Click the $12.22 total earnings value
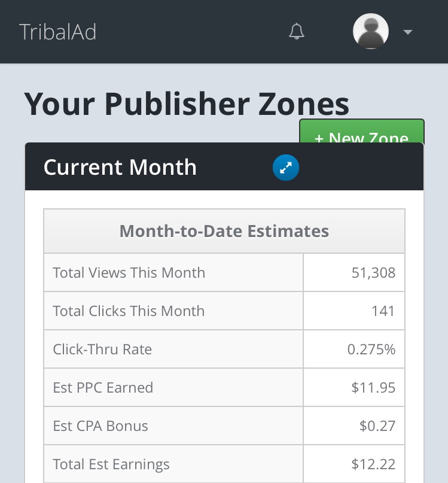448x483 pixels. [373, 464]
